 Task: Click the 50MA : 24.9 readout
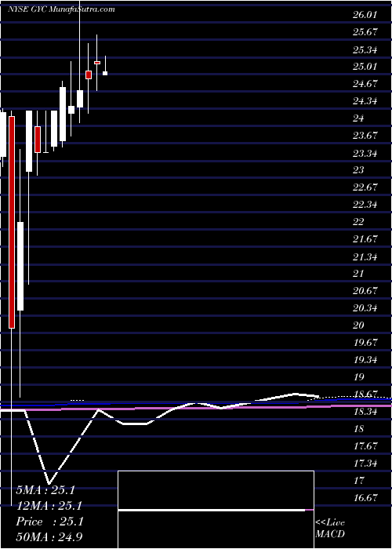click(49, 537)
